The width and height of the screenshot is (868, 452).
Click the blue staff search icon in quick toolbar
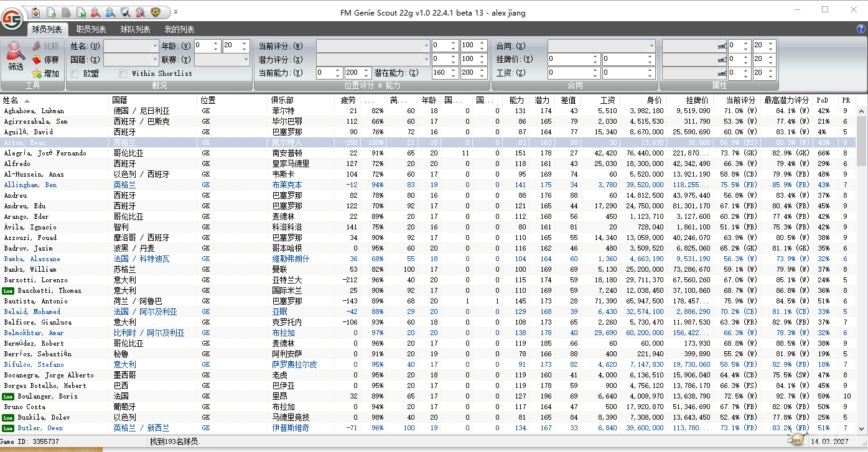pos(110,12)
